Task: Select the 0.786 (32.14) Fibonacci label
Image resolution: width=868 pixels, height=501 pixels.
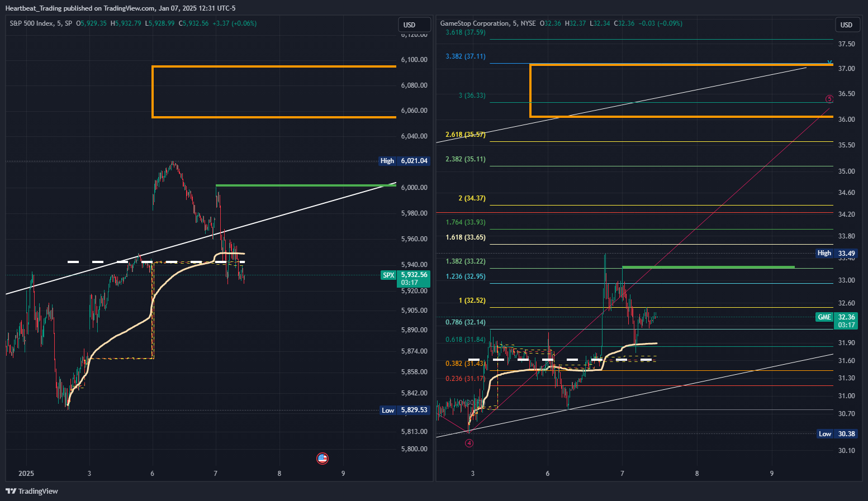Action: pyautogui.click(x=466, y=322)
